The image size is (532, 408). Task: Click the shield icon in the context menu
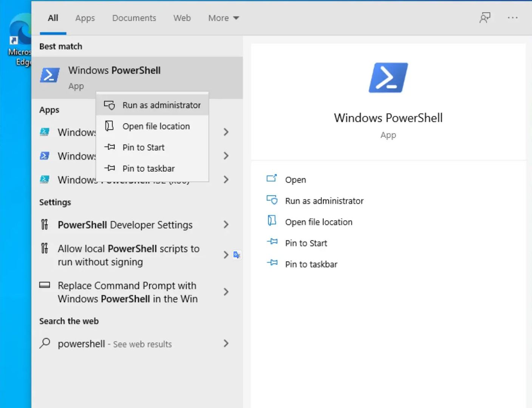click(109, 105)
